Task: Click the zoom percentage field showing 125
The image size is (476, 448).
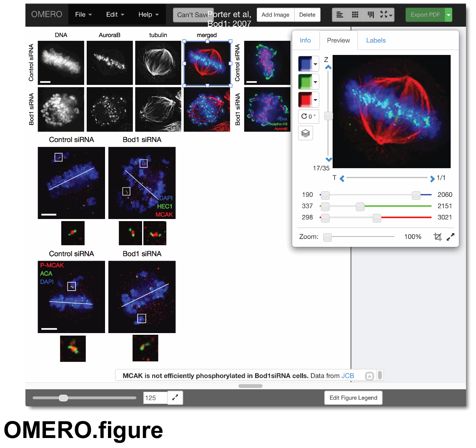Action: click(155, 398)
